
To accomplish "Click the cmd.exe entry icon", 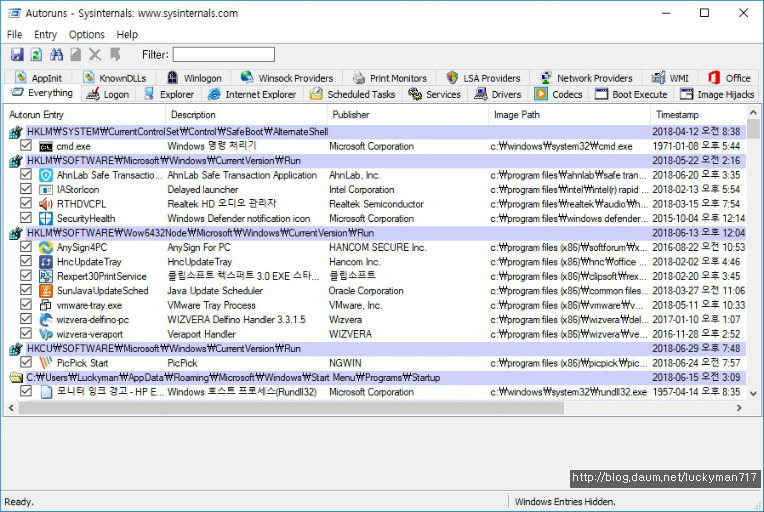I will coord(46,147).
